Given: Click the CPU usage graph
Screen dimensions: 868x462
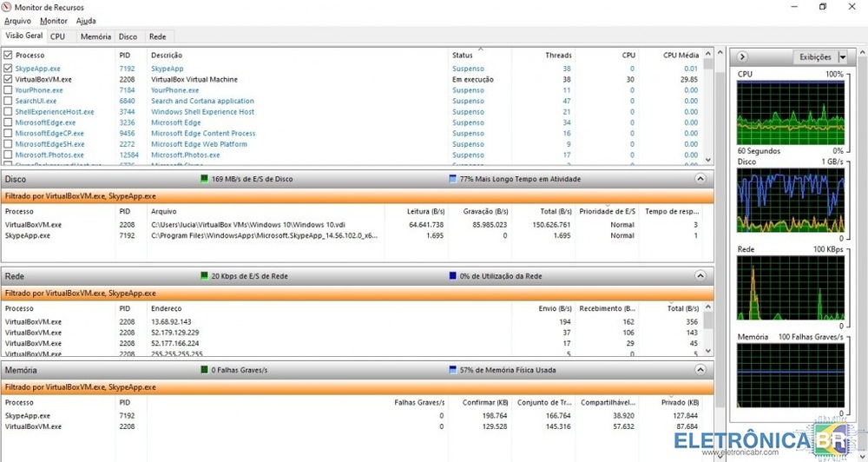Looking at the screenshot, I should (790, 113).
